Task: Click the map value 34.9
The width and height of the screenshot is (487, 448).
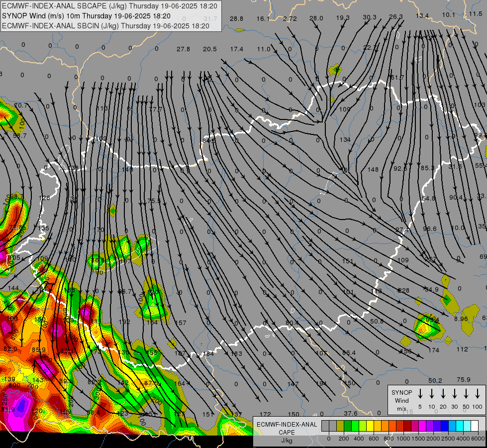Action: [432, 290]
